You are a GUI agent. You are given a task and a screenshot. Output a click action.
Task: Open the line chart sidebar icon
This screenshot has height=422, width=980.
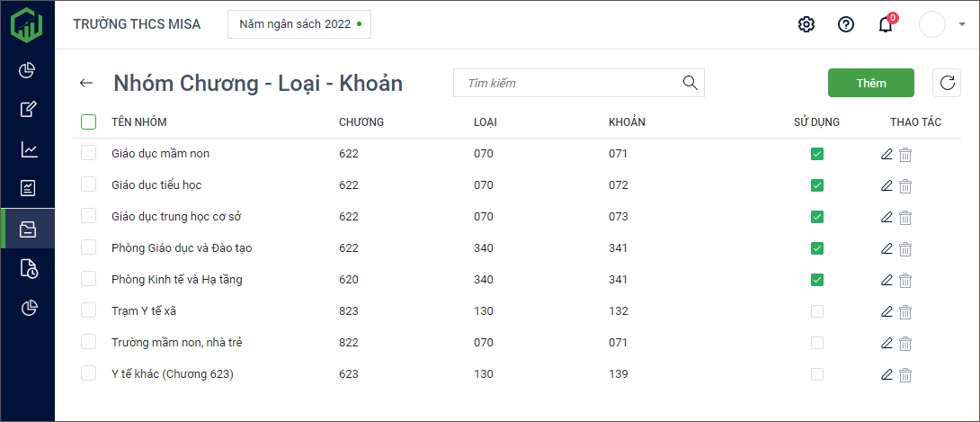coord(28,149)
